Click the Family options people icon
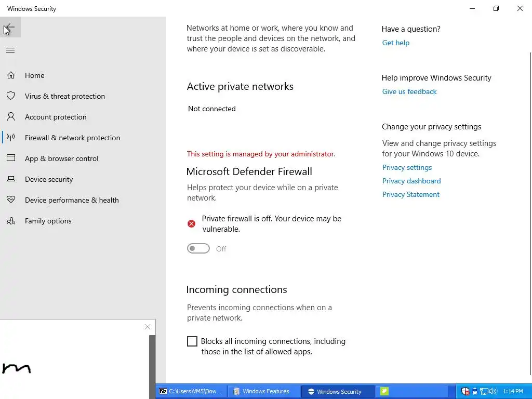532x399 pixels. pyautogui.click(x=11, y=221)
